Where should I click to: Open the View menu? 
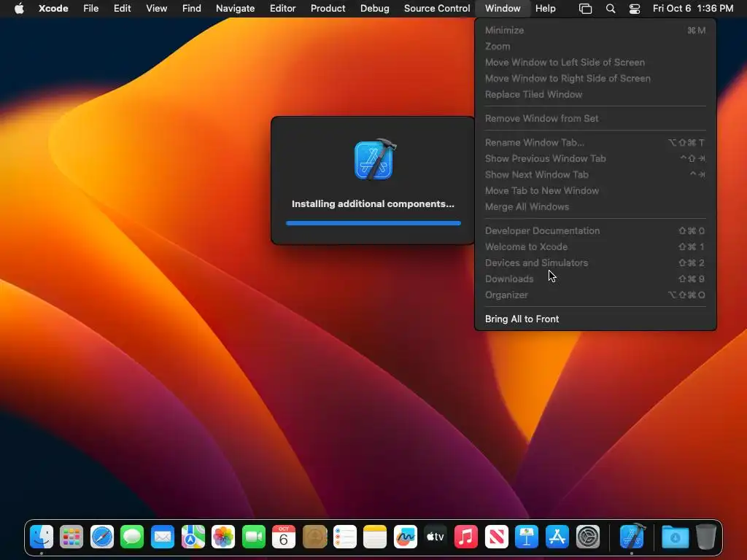pos(157,8)
